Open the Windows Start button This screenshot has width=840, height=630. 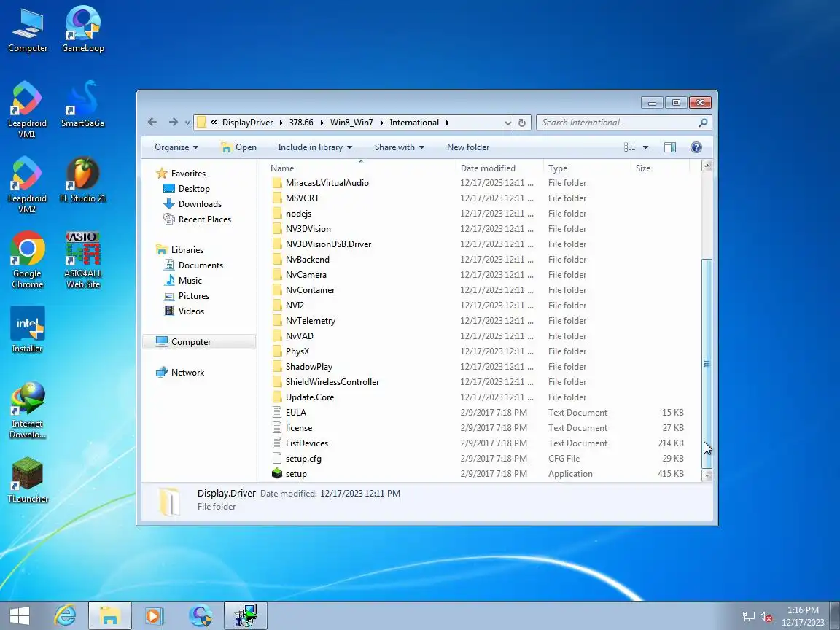20,616
